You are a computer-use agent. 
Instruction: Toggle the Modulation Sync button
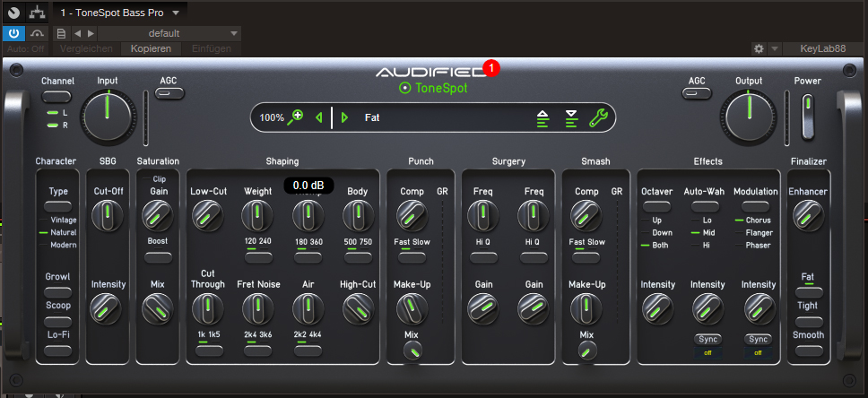point(759,340)
